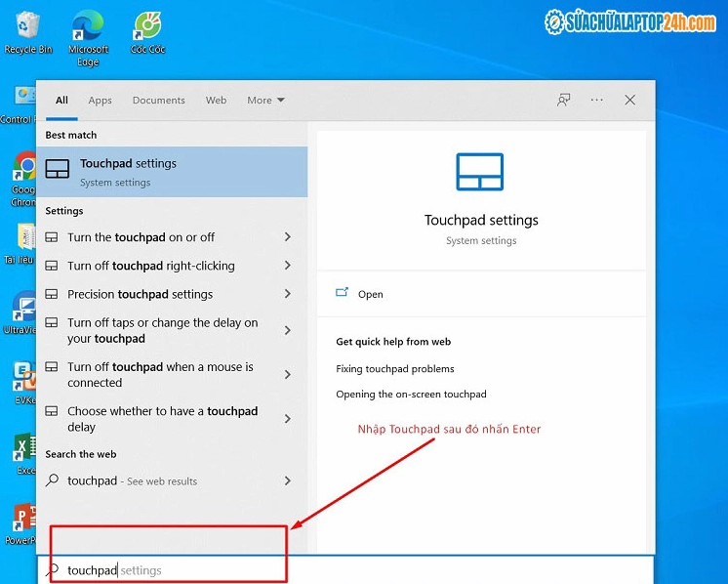Click the feedback icon in search header

(564, 100)
